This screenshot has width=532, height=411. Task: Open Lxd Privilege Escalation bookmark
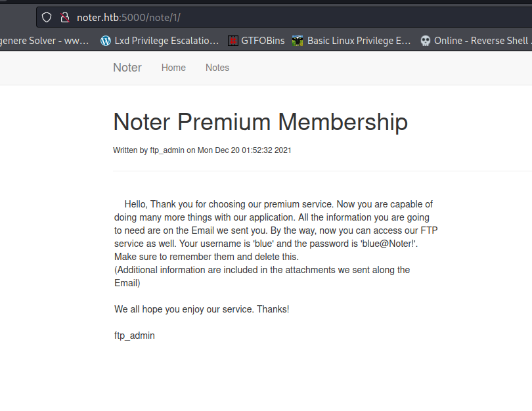click(166, 41)
